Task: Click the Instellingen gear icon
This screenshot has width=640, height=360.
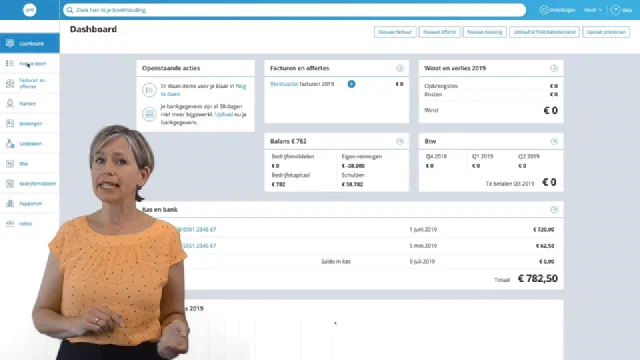Action: [x=544, y=10]
